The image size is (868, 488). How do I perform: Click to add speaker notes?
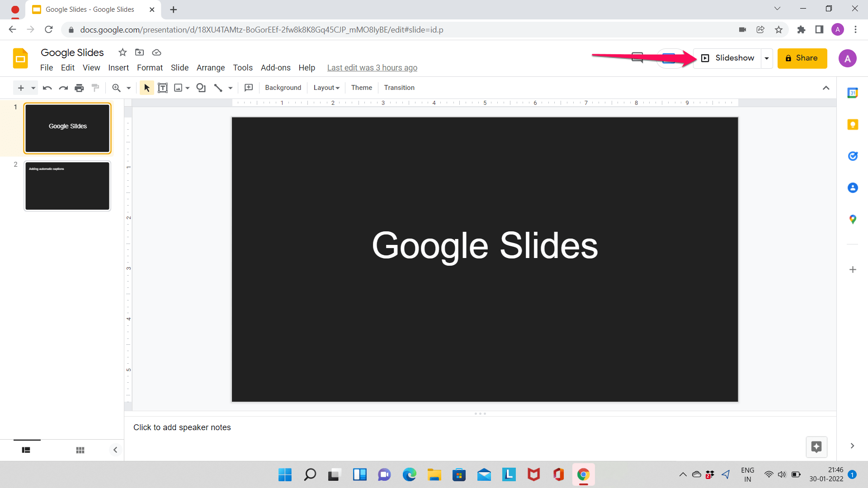182,427
